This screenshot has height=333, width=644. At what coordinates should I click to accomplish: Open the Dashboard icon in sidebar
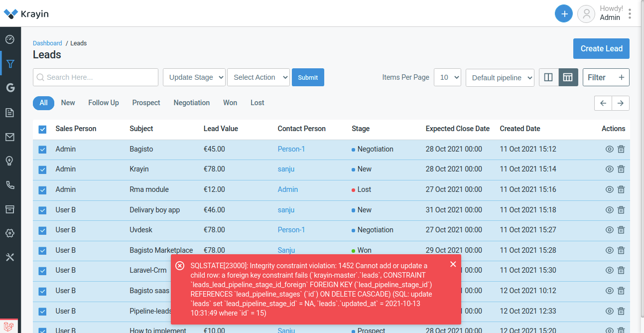pyautogui.click(x=10, y=39)
